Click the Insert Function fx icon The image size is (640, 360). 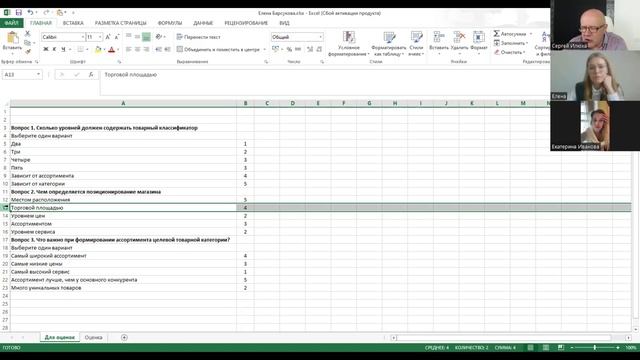(x=91, y=75)
